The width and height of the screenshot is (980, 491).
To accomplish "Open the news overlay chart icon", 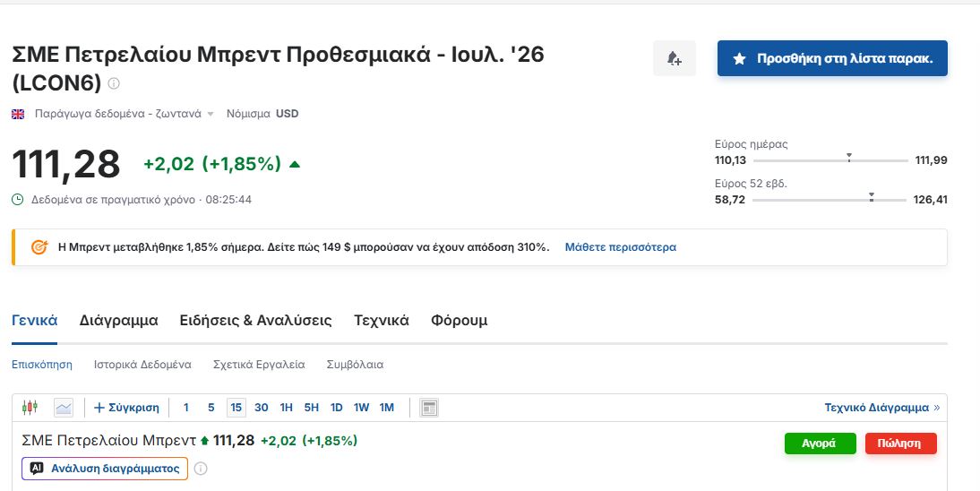I will click(x=429, y=408).
